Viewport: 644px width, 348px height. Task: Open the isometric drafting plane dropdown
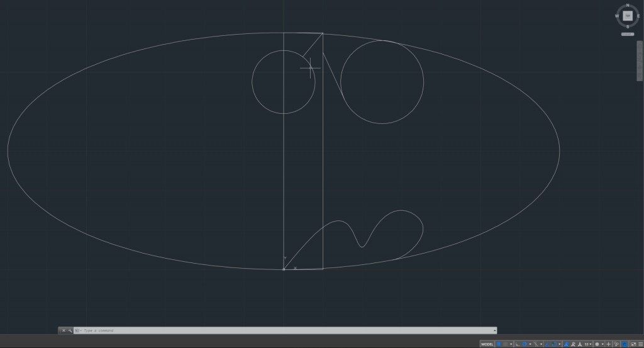541,344
